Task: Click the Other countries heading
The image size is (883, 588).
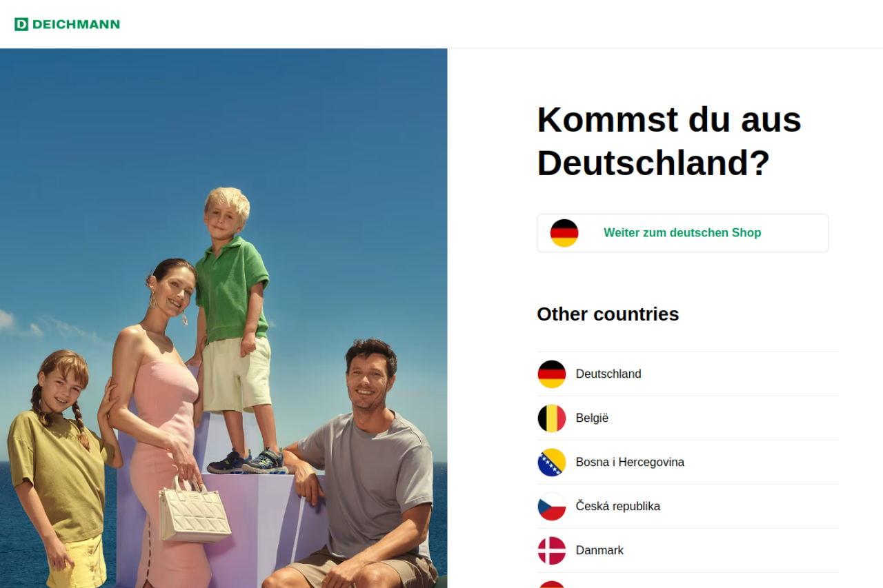Action: (608, 314)
